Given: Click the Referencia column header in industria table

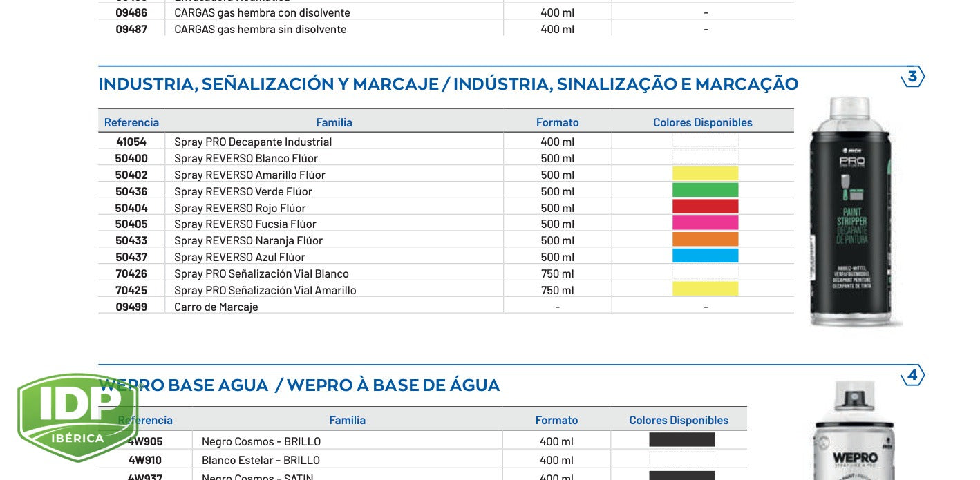Looking at the screenshot, I should click(x=131, y=122).
